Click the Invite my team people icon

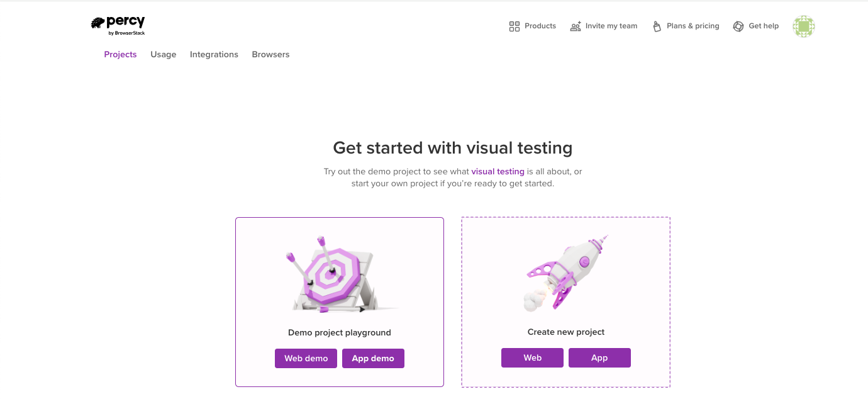(x=576, y=26)
